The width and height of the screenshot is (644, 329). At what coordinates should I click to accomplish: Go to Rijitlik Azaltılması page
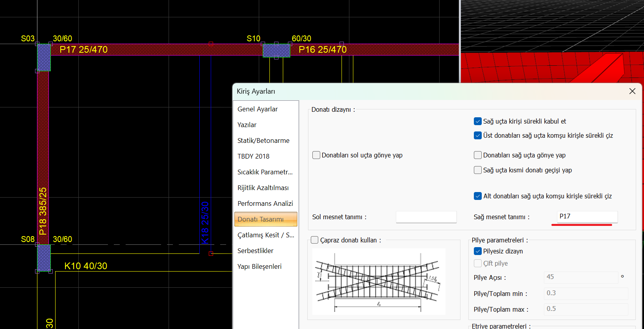click(263, 188)
